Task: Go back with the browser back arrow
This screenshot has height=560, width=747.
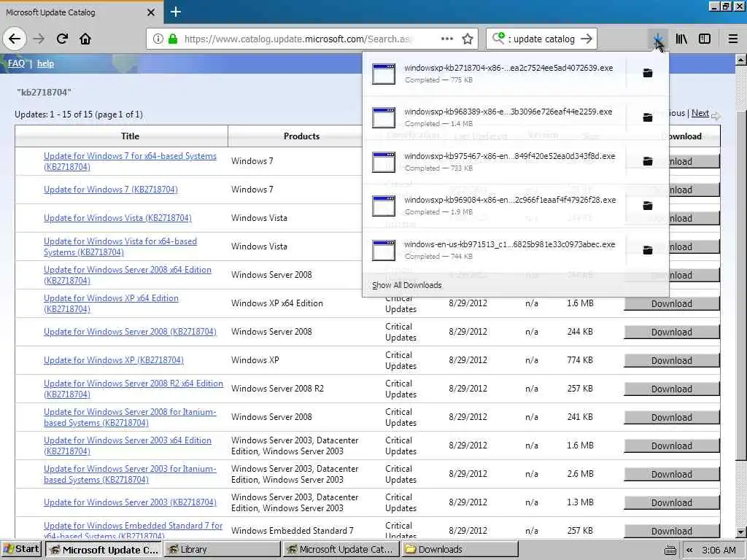Action: pos(15,39)
